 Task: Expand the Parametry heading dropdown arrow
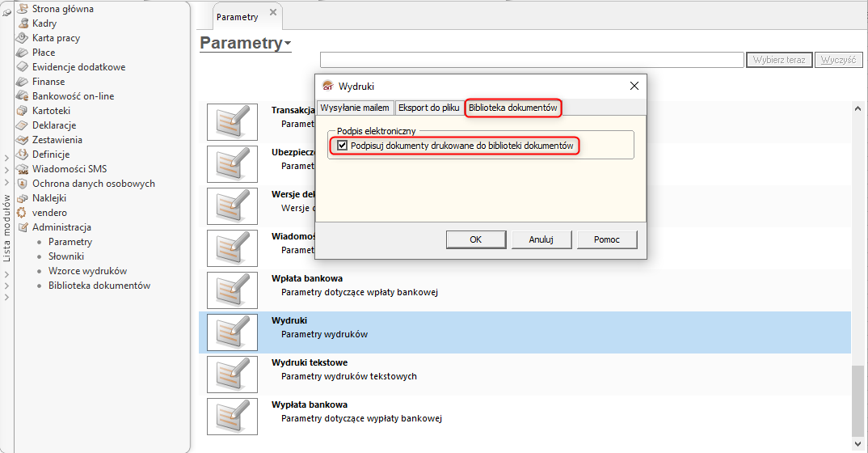click(x=287, y=44)
